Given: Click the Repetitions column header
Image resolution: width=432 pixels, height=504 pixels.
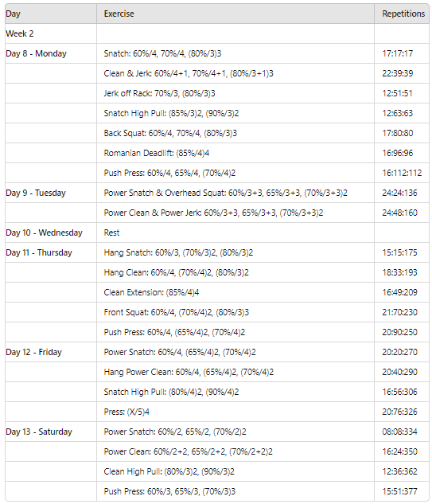Looking at the screenshot, I should click(402, 14).
